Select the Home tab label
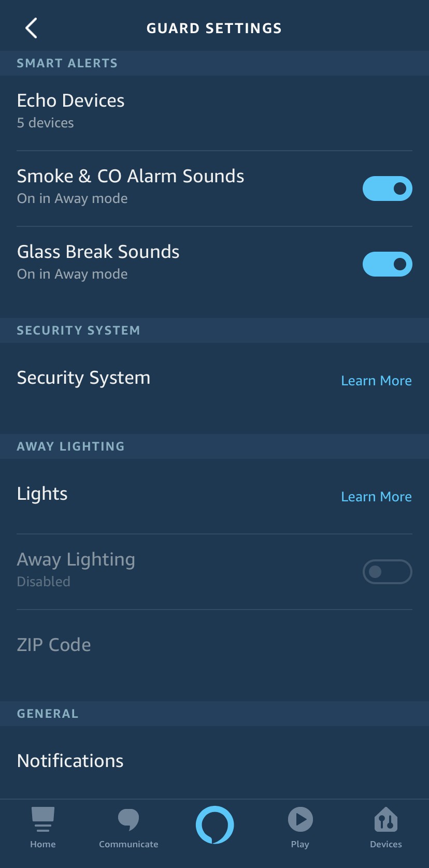Screen dimensions: 429x868 pos(43,844)
